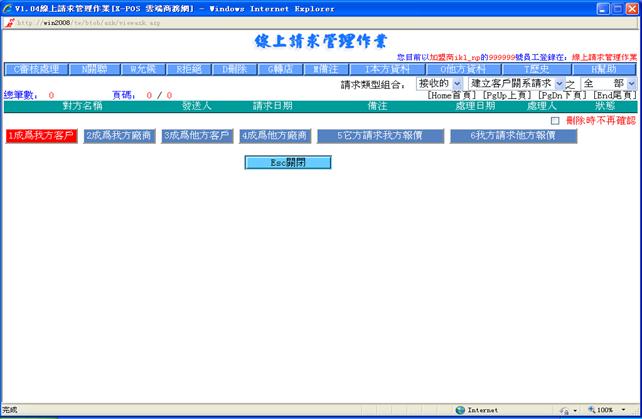Open the 接收的 request direction dropdown

(x=440, y=84)
